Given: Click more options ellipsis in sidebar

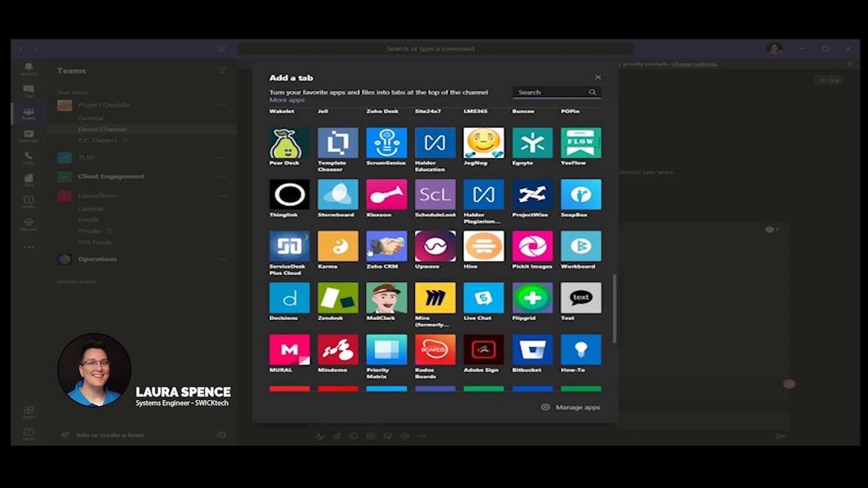Looking at the screenshot, I should click(28, 247).
